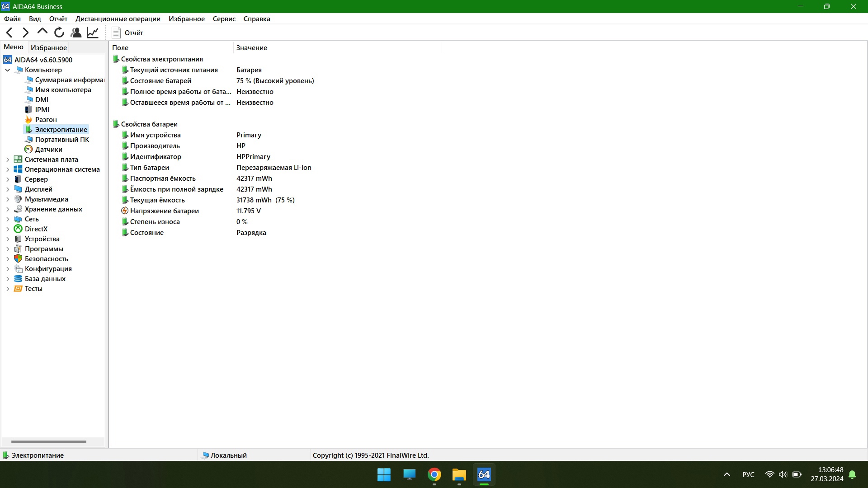Click the Refresh toolbar icon

pos(59,33)
